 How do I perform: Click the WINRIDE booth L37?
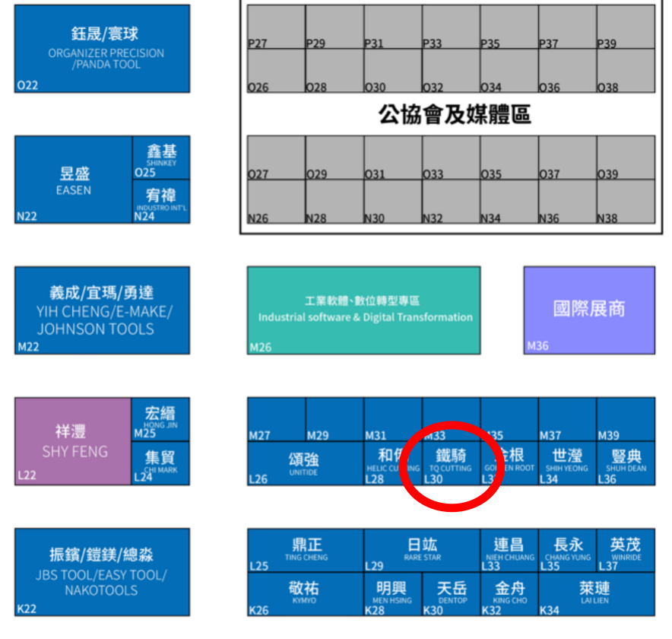click(626, 551)
